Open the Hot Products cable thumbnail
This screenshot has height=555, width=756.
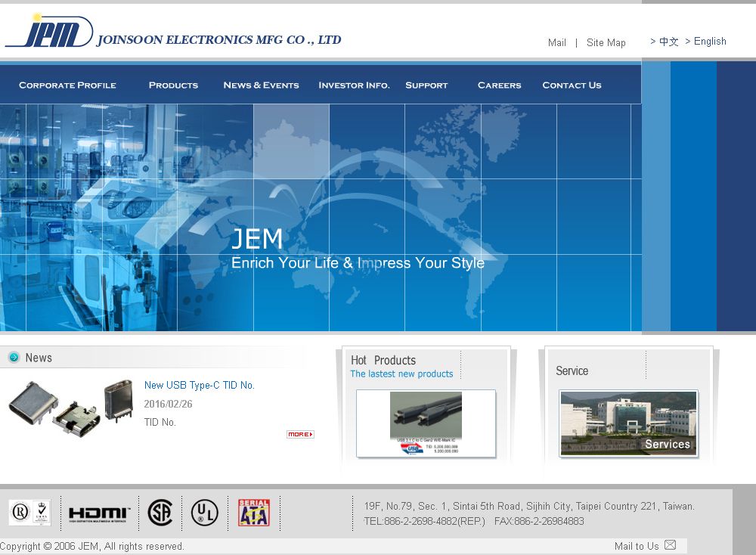click(x=426, y=423)
